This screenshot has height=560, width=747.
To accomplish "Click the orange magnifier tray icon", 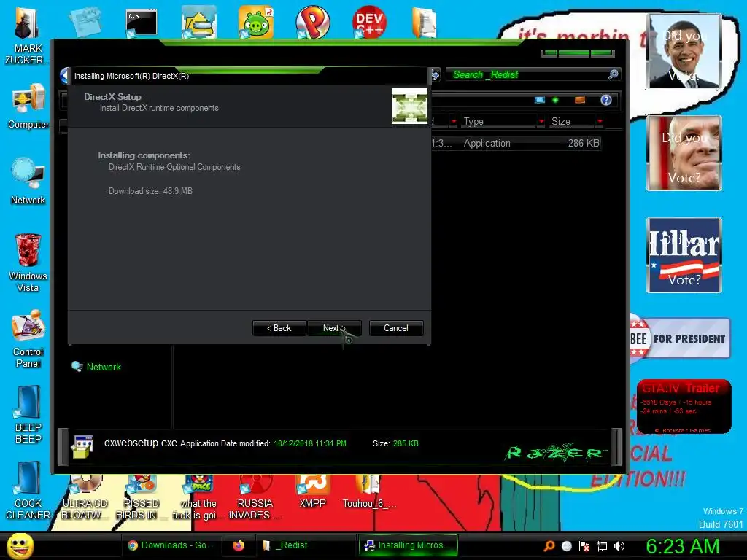I will [549, 546].
